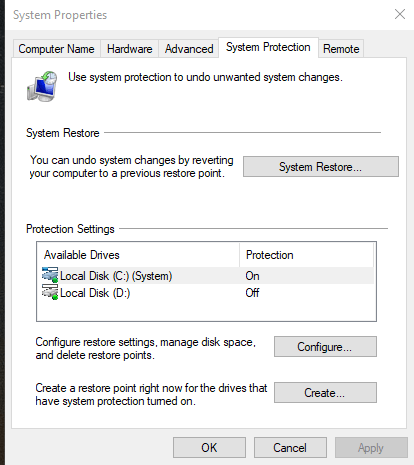Click the 'You can undo system changes' text
The height and width of the screenshot is (465, 414).
(131, 167)
